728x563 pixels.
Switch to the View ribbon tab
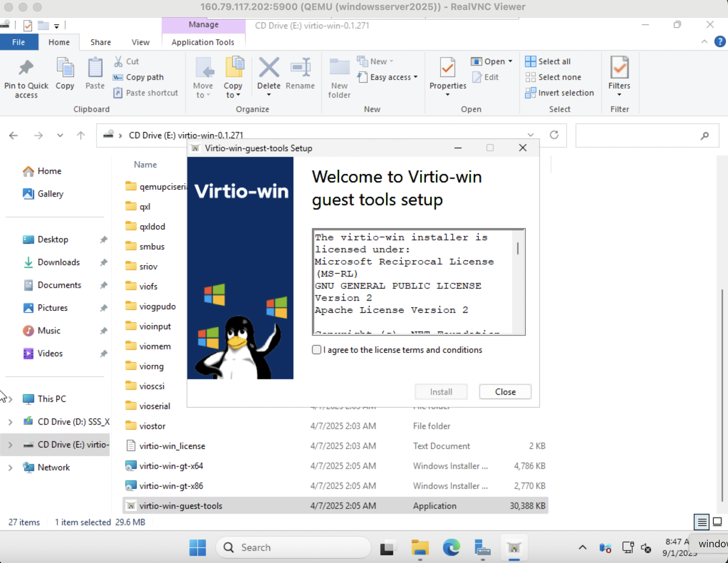140,42
